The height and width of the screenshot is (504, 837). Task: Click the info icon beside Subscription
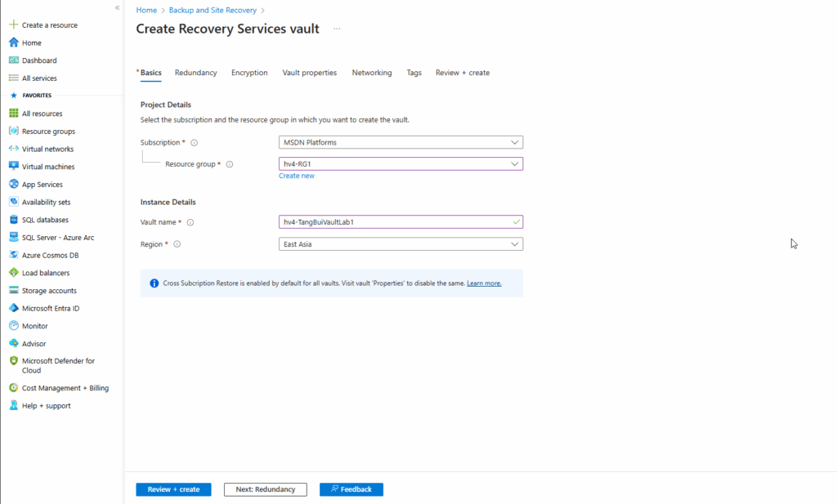(195, 142)
